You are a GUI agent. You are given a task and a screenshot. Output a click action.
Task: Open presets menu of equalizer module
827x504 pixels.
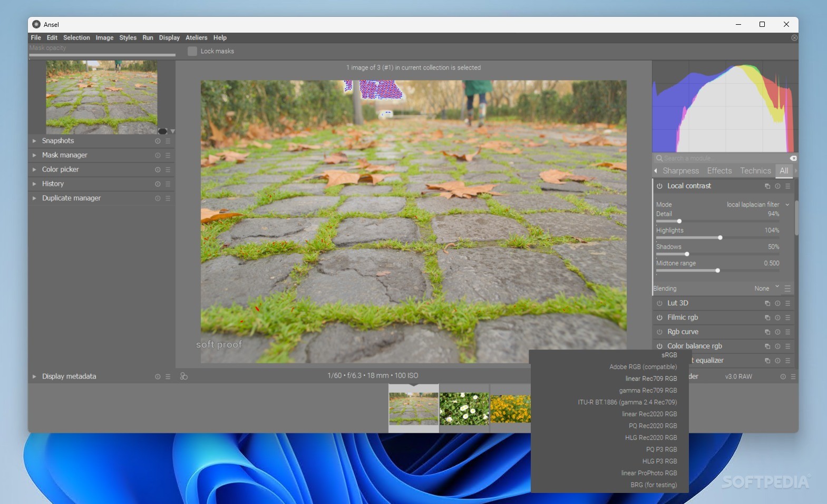pos(787,361)
